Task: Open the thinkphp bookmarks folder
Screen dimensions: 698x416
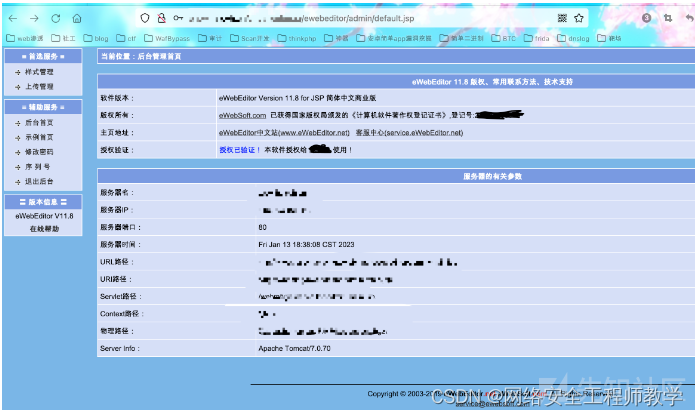Action: (297, 38)
